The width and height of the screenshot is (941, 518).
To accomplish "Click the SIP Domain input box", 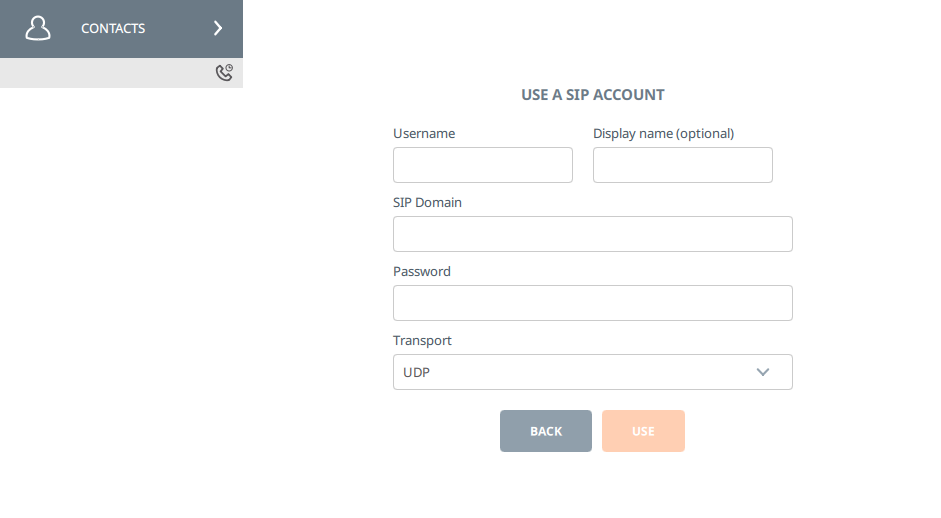I will click(592, 234).
